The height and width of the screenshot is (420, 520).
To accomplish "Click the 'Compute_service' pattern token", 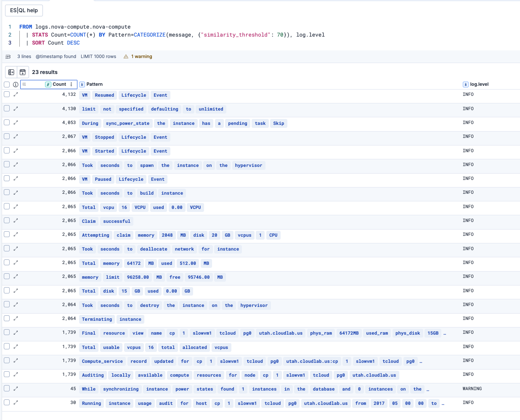I will (x=102, y=361).
